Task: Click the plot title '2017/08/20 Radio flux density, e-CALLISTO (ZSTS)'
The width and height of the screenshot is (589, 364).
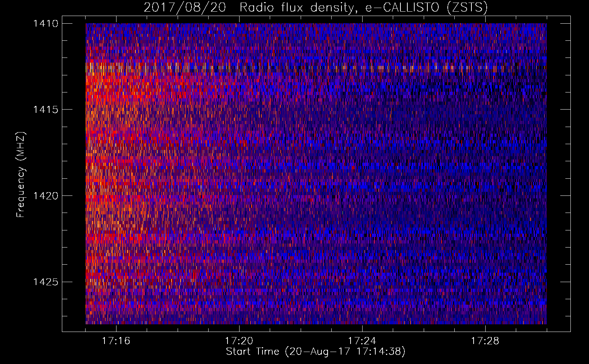Action: click(x=316, y=7)
